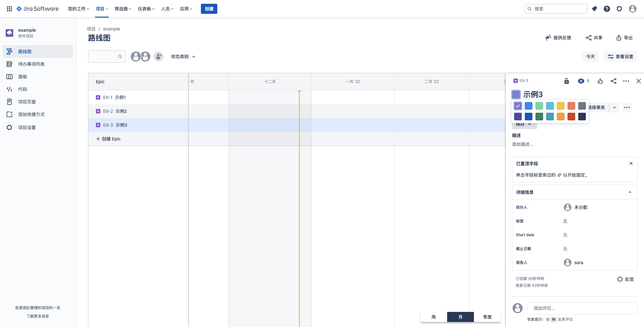This screenshot has height=327, width=644.
Task: Open the Apps menu
Action: pyautogui.click(x=186, y=9)
